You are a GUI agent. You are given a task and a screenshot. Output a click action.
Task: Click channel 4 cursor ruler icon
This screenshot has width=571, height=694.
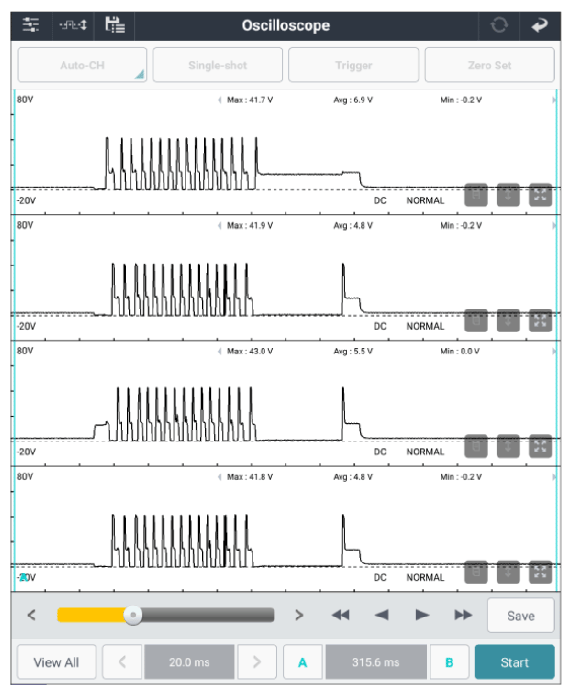[476, 572]
